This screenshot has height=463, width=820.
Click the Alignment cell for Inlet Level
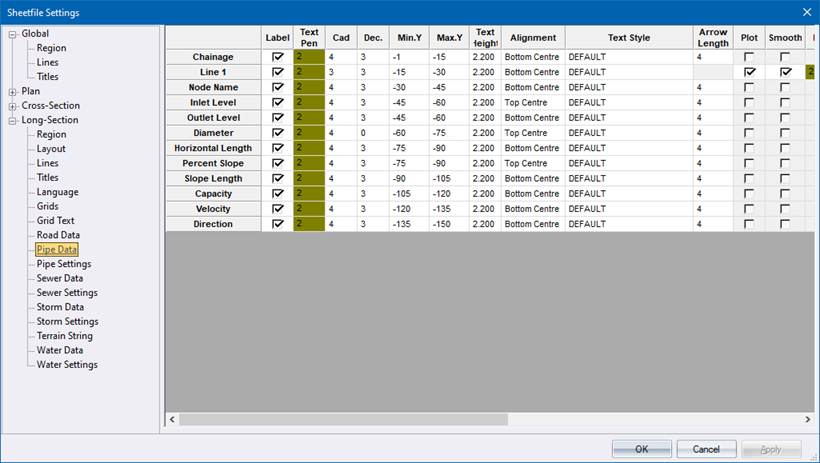(532, 103)
